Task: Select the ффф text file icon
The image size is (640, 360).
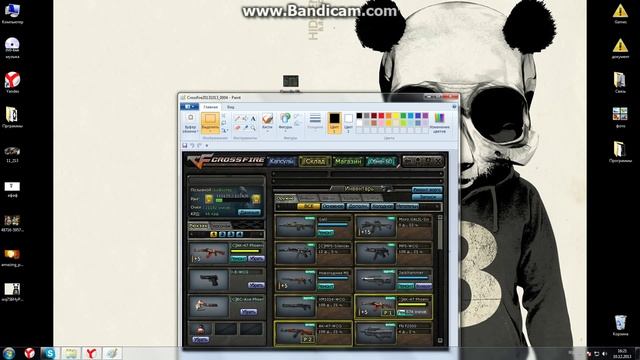Action: tap(12, 190)
